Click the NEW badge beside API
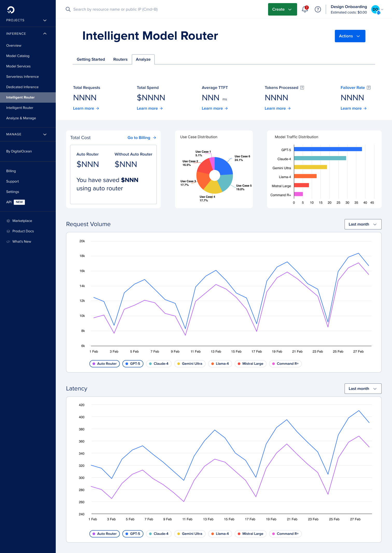 coord(19,202)
